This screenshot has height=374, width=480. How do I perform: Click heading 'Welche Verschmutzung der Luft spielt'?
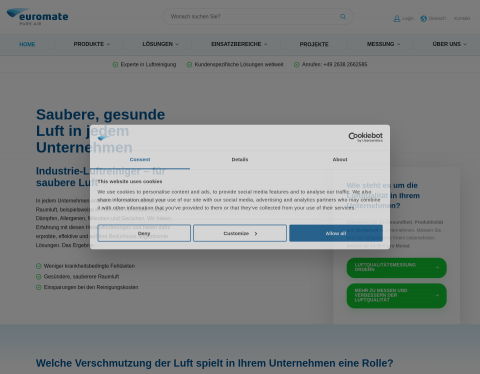click(x=215, y=363)
